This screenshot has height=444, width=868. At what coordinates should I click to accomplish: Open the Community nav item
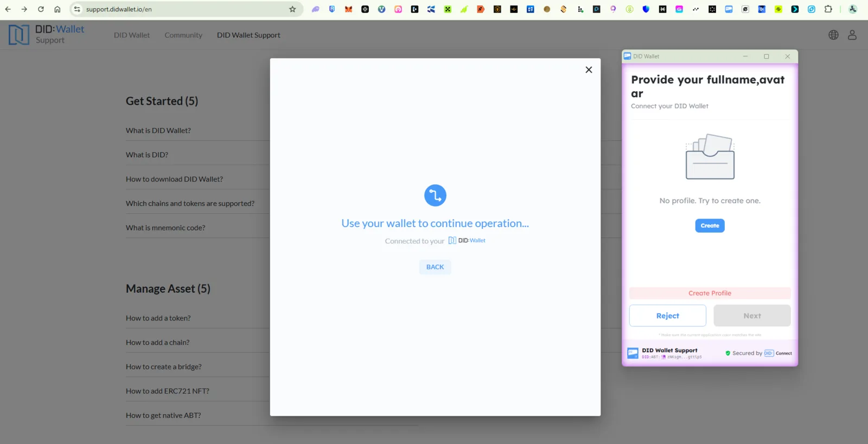(x=183, y=35)
